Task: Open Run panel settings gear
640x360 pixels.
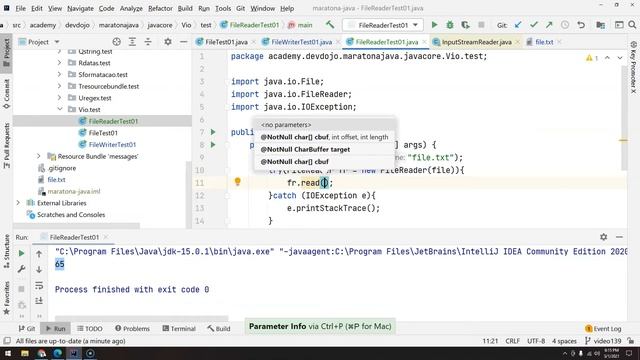Action: pos(604,237)
